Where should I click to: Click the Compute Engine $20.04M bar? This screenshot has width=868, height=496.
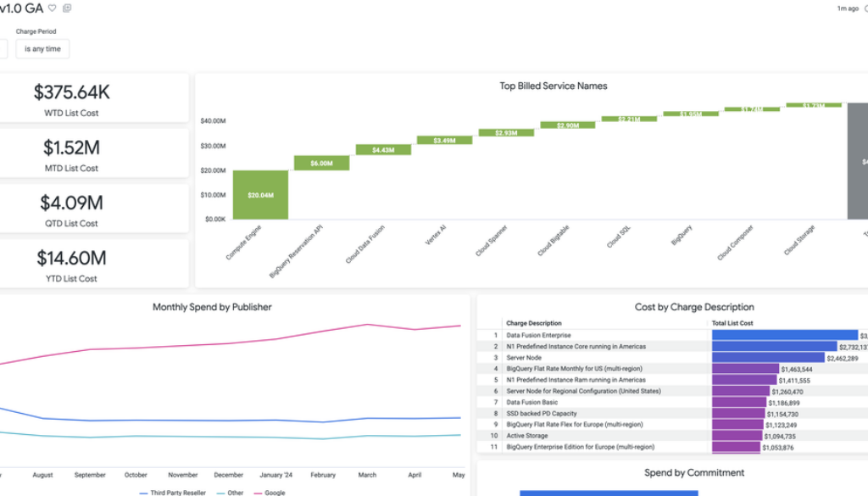[260, 194]
